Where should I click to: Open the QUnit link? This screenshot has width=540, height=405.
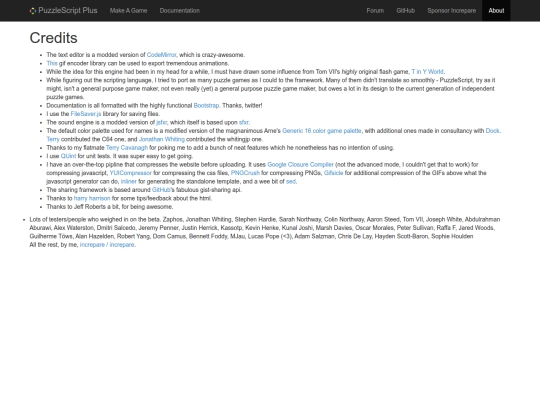click(x=68, y=156)
